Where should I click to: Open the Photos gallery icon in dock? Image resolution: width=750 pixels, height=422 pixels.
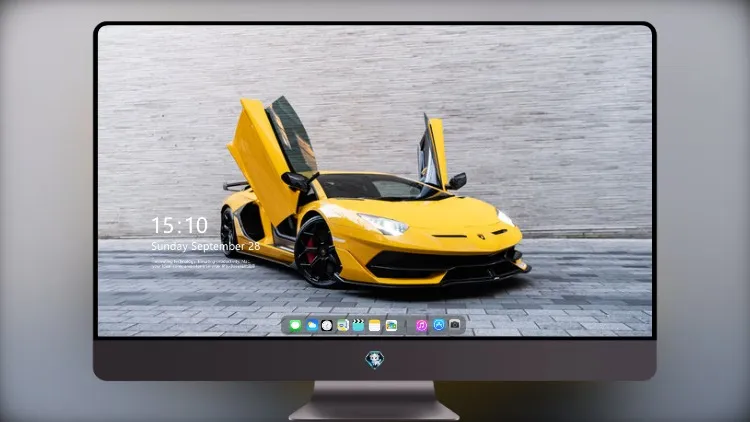click(391, 325)
